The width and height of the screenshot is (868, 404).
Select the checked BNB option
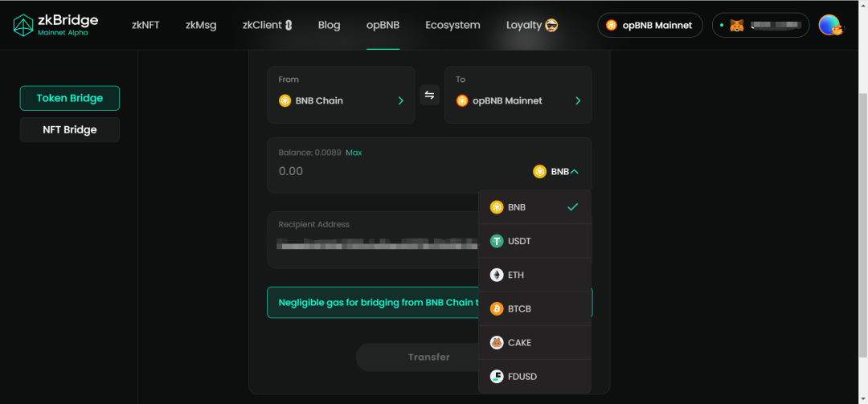534,207
